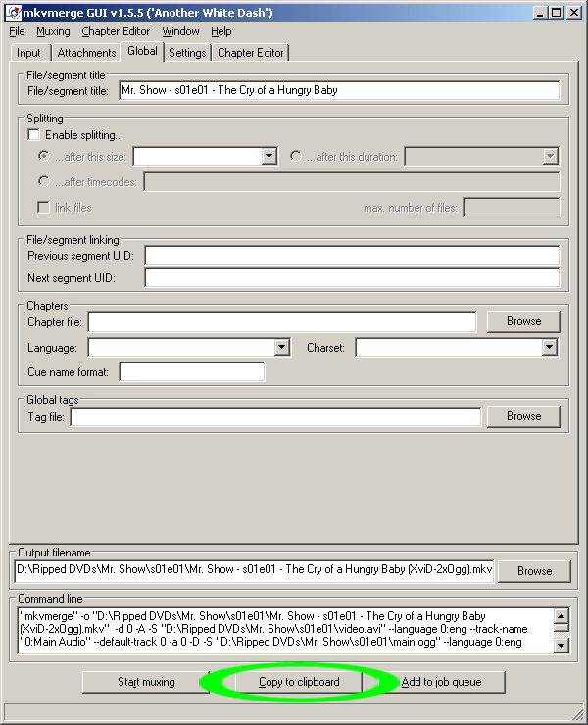588x725 pixels.
Task: Focus the Next segment UID field
Action: pos(352,278)
